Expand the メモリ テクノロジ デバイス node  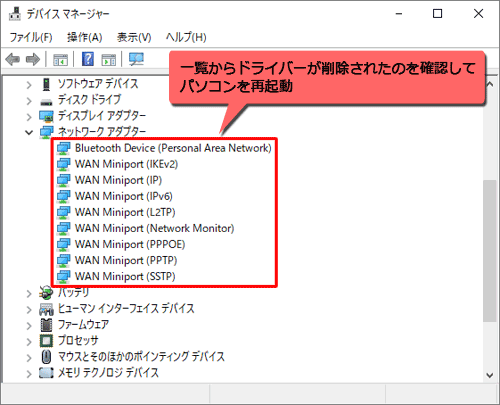pyautogui.click(x=29, y=373)
